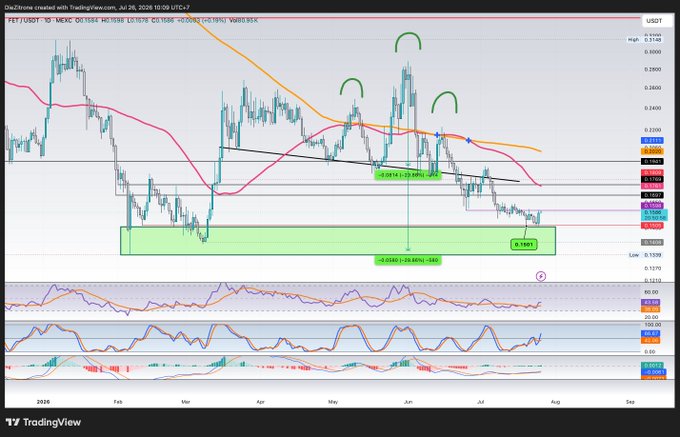Click the 0.2800 price scale value
This screenshot has height=437, width=680.
652,69
